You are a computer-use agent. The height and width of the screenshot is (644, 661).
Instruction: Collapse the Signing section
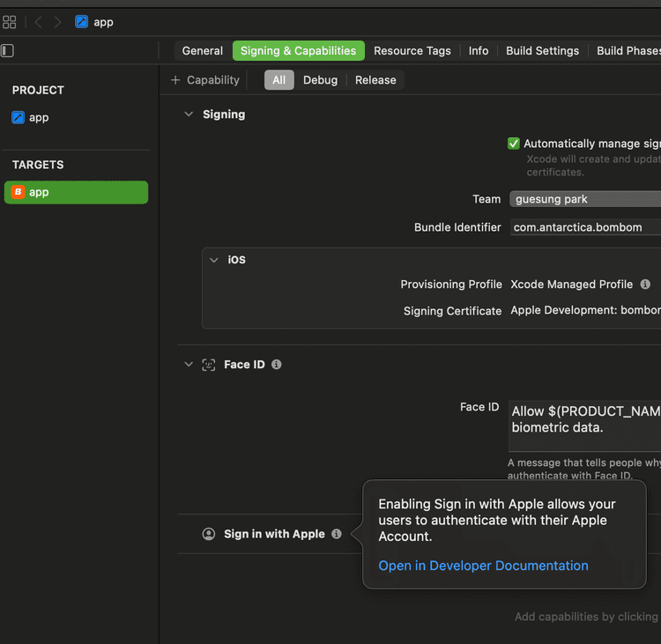pos(189,115)
